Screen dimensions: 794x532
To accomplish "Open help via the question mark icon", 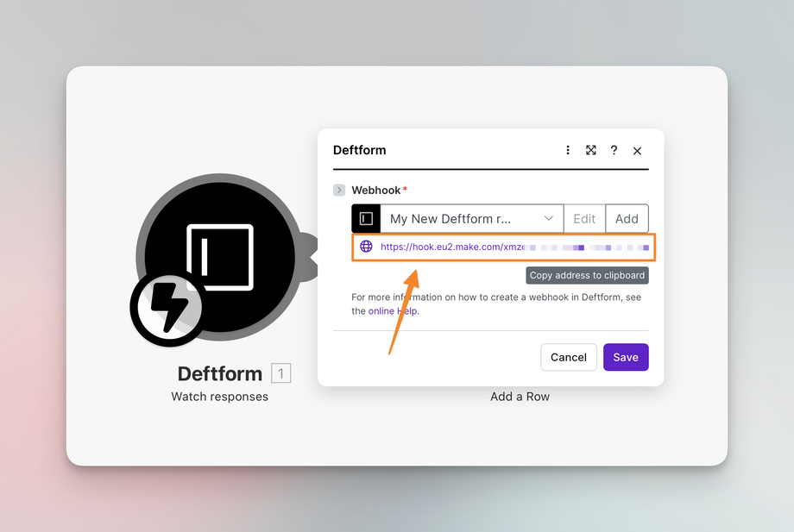I will click(614, 150).
